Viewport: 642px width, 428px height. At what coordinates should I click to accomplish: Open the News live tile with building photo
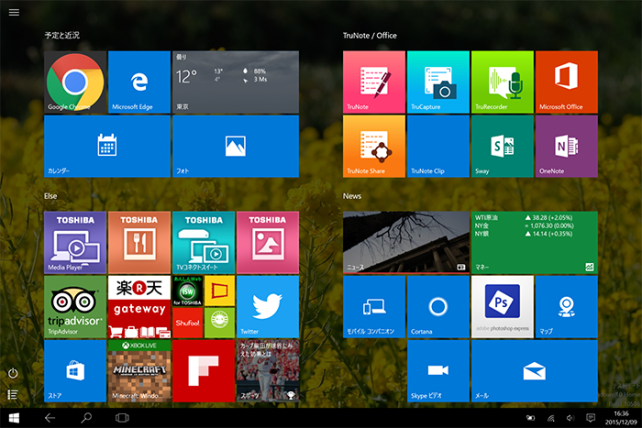pos(406,242)
